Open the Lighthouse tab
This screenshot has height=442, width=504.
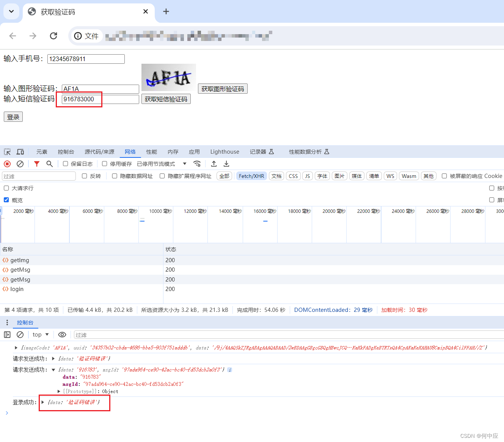tap(225, 152)
